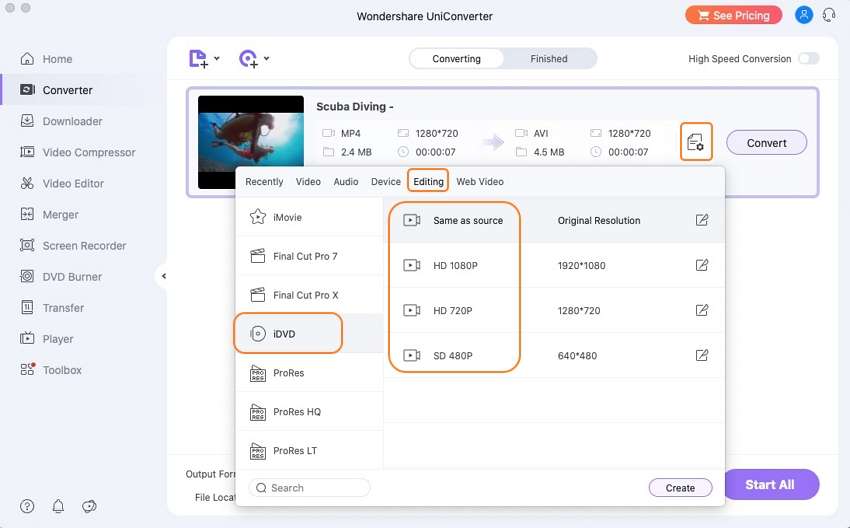The image size is (850, 528).
Task: Click the Scuba Diving file title
Action: pyautogui.click(x=355, y=107)
